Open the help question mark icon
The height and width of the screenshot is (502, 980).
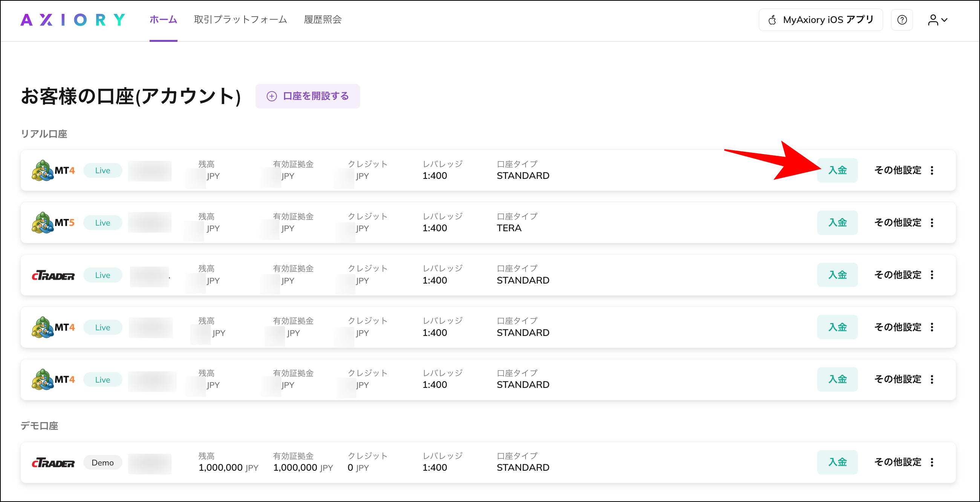point(902,20)
